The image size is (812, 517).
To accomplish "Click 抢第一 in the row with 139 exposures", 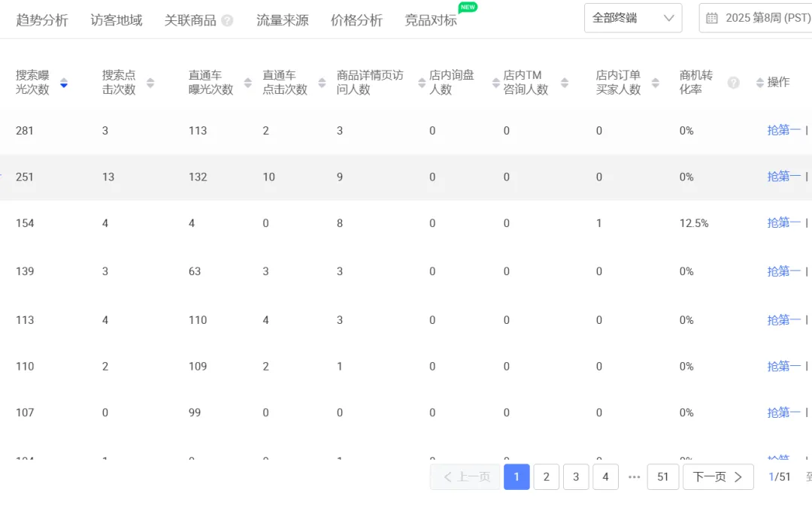I will pyautogui.click(x=783, y=271).
